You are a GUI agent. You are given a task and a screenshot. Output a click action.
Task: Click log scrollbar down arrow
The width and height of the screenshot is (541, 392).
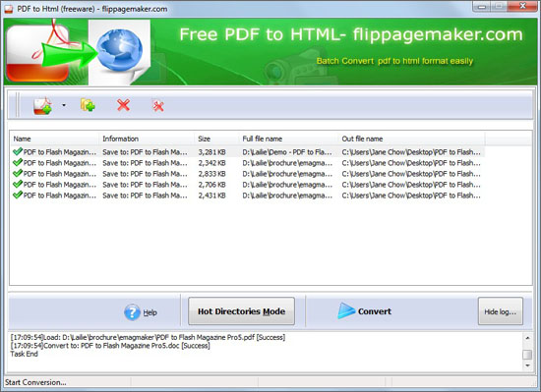[x=527, y=365]
